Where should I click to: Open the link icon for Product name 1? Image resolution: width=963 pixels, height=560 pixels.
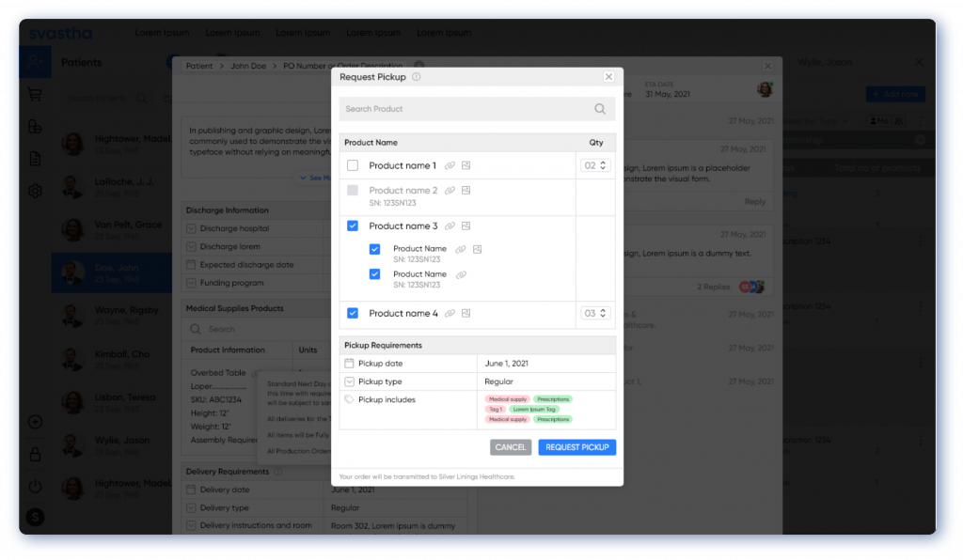[x=450, y=165]
